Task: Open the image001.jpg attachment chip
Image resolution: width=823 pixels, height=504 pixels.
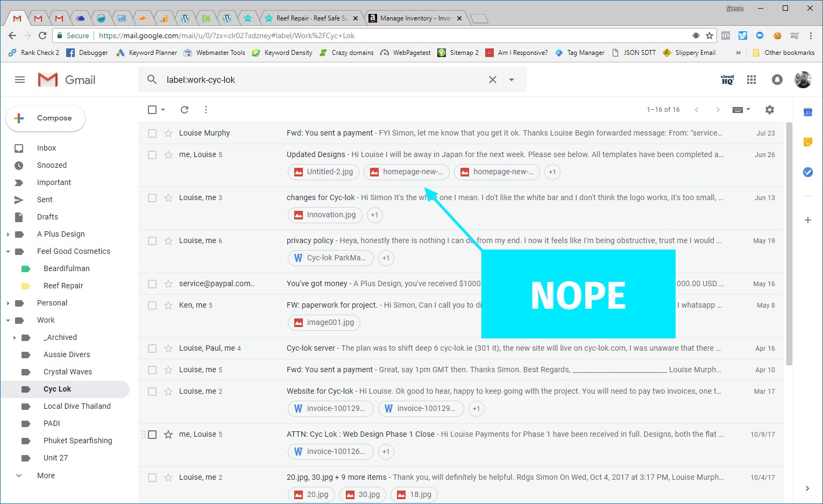Action: (324, 322)
